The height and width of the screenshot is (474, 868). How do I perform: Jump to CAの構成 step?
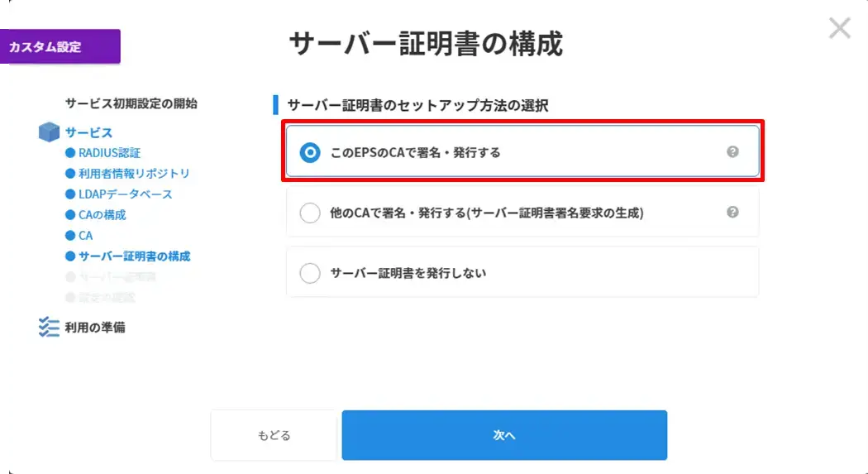click(x=102, y=215)
